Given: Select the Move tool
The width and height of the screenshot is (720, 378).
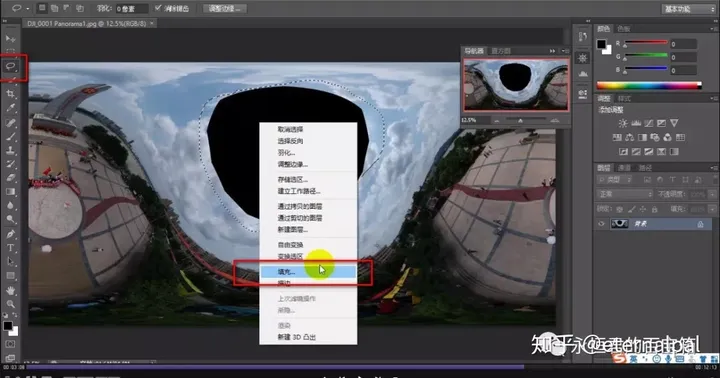Looking at the screenshot, I should 10,39.
